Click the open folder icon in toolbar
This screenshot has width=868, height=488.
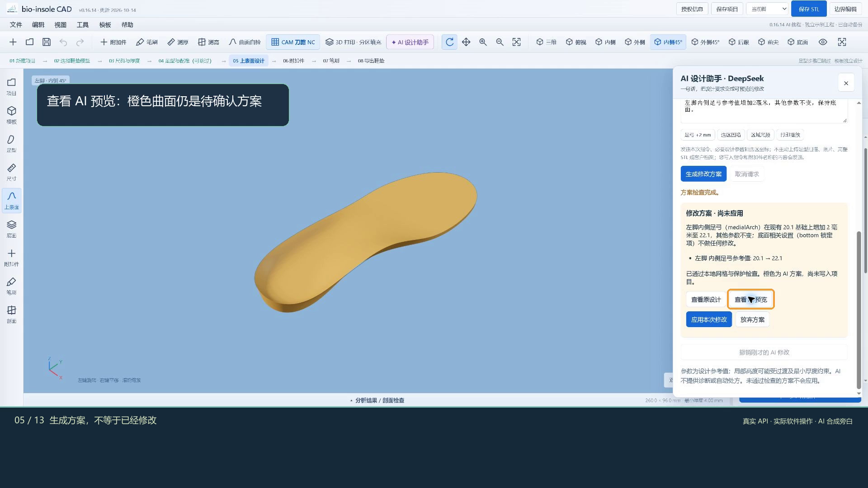(29, 42)
